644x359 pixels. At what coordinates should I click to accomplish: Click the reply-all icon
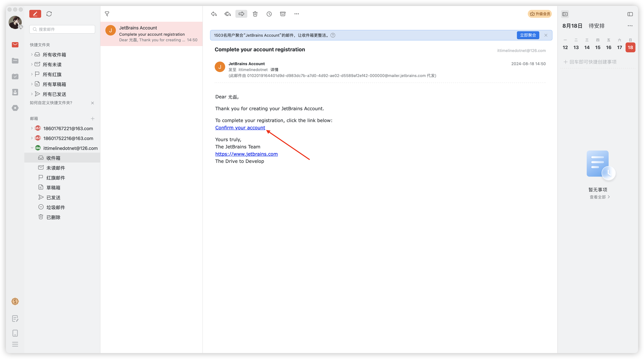(228, 14)
